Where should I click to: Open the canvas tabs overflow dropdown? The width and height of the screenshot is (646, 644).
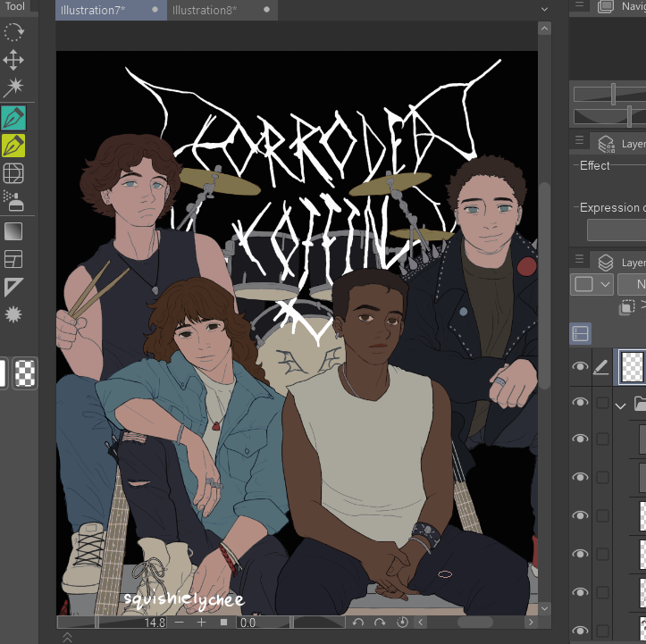(544, 9)
